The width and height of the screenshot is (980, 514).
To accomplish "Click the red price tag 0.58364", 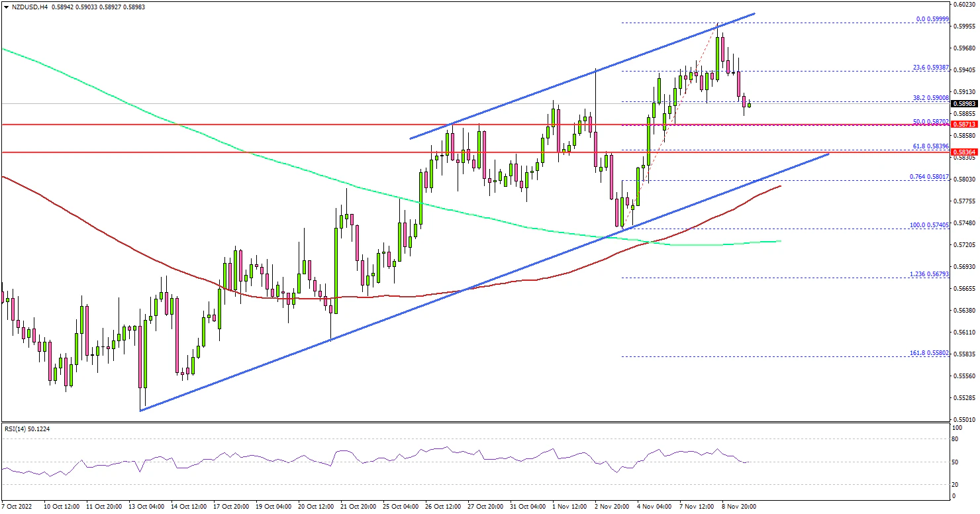I will tap(963, 152).
